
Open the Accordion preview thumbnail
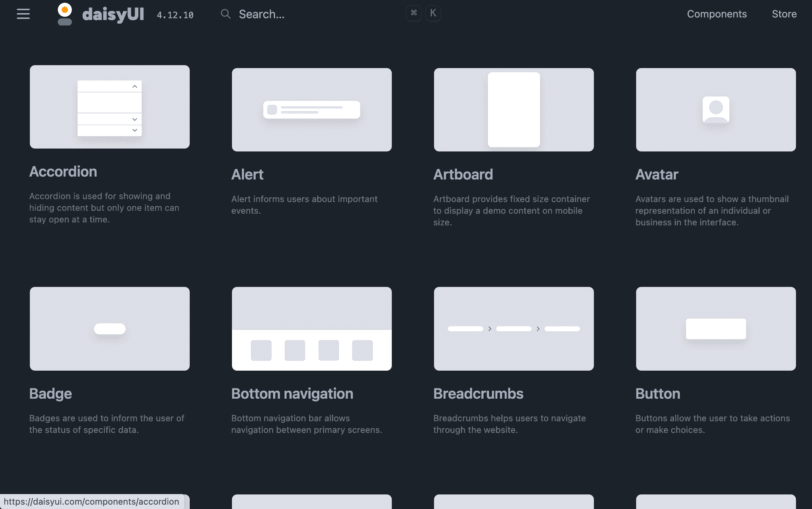[110, 107]
